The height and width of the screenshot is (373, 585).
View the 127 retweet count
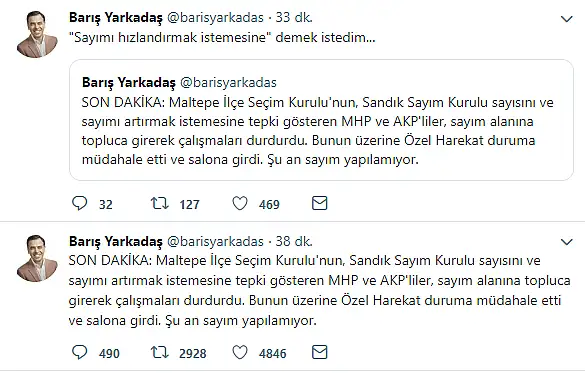coord(190,204)
